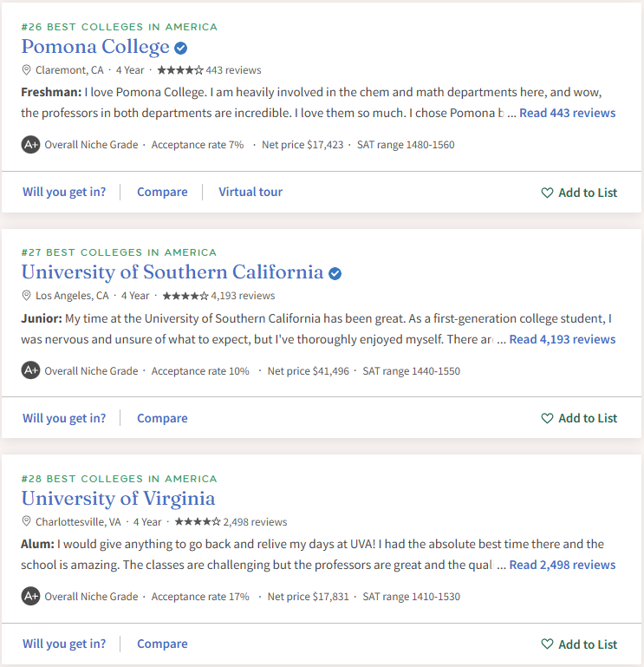Open University of Virginia title link

coord(118,499)
